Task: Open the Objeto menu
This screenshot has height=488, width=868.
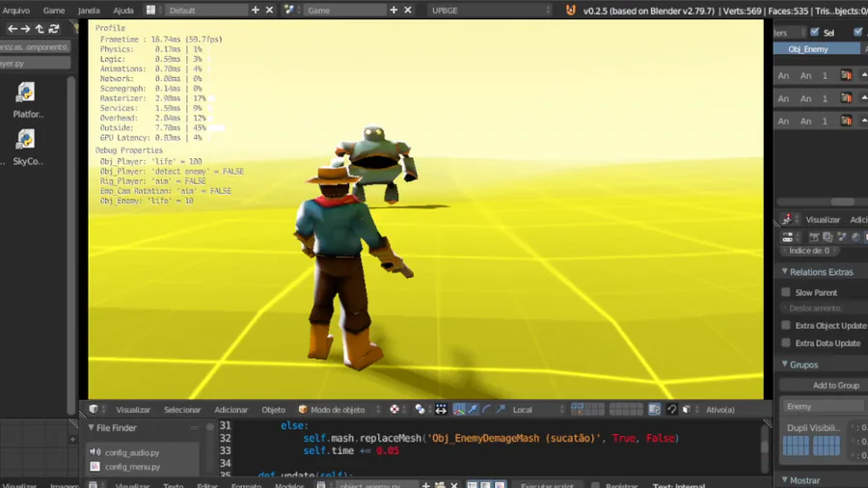Action: point(274,410)
